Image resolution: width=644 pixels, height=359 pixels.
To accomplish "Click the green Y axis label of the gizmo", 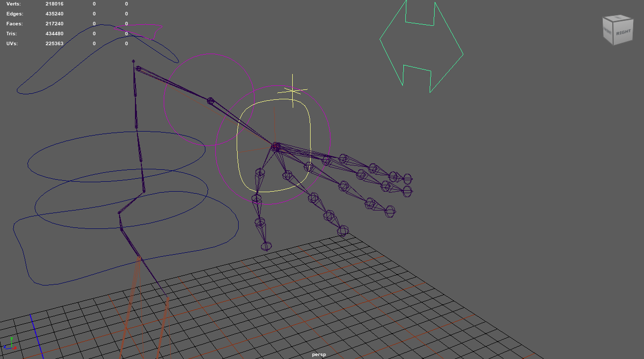I will click(x=11, y=338).
